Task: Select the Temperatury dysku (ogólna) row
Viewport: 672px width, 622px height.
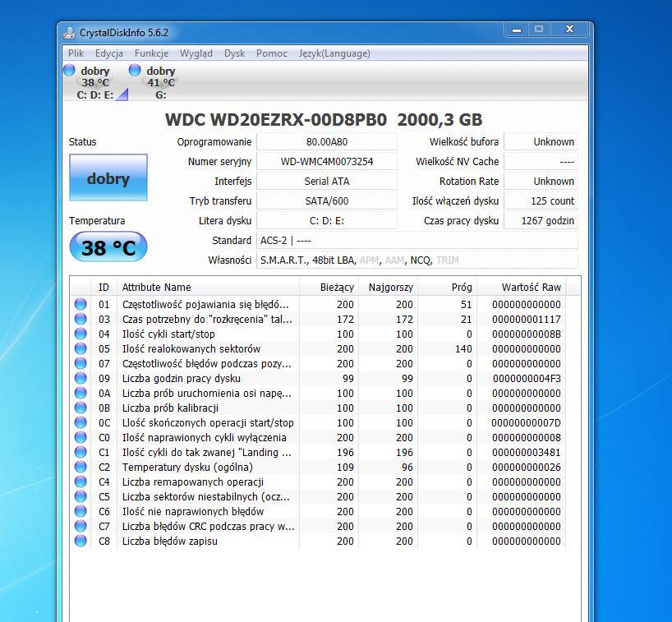Action: pos(318,467)
